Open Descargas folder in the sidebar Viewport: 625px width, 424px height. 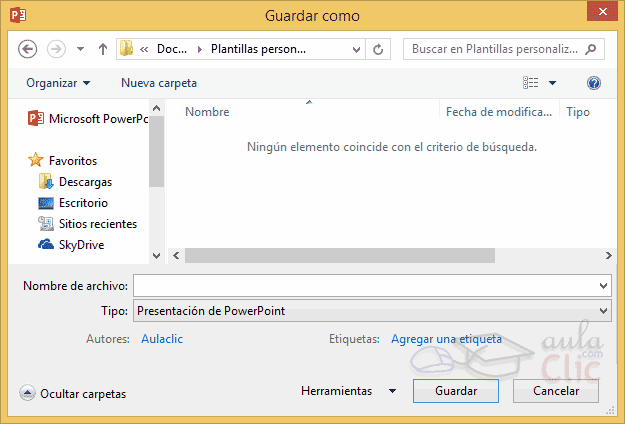[85, 182]
